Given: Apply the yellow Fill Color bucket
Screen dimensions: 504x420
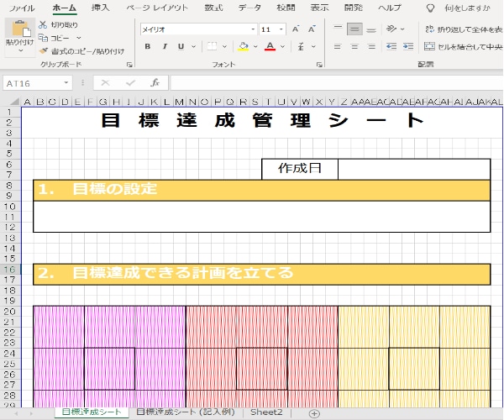Looking at the screenshot, I should point(244,46).
